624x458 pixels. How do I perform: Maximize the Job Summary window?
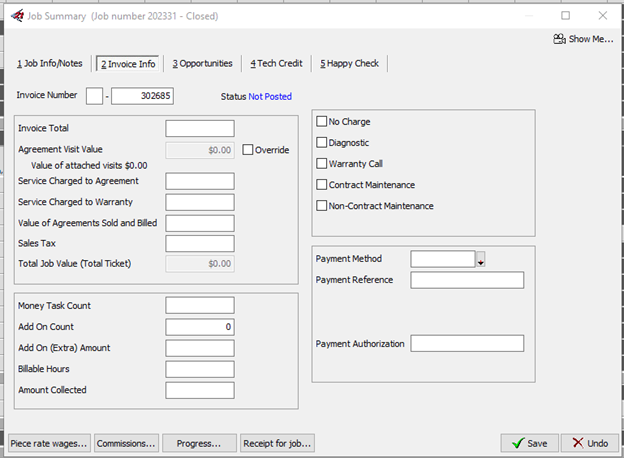565,16
